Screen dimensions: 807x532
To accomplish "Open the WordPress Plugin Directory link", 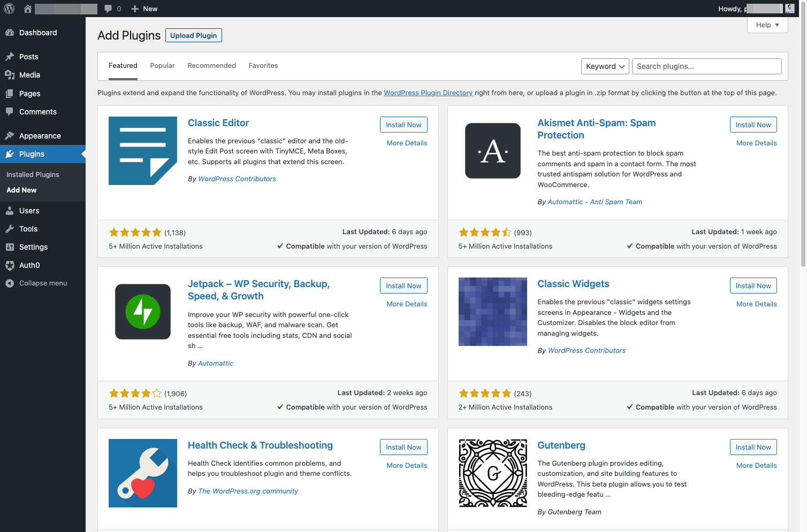I will [x=428, y=93].
